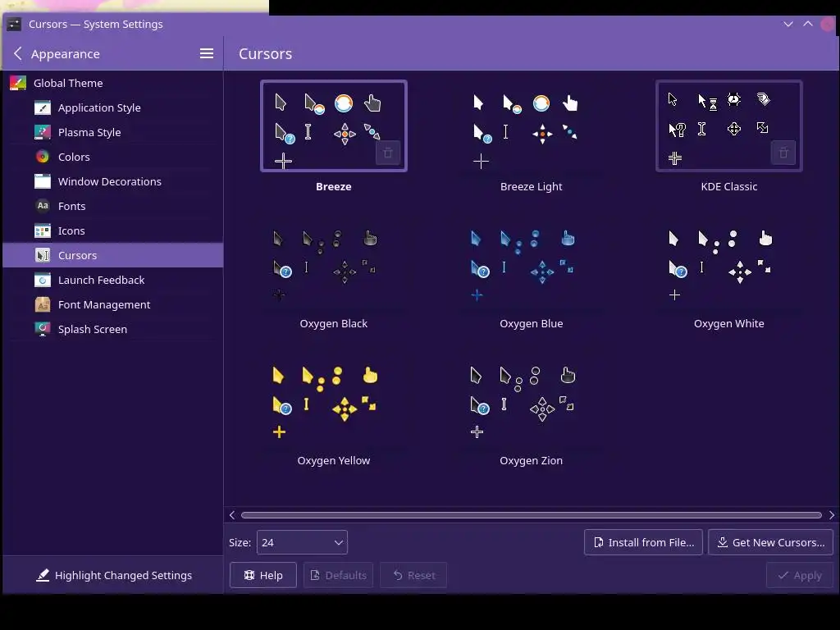Screen dimensions: 840x630
Task: Select the Breeze Light cursor theme
Action: click(x=532, y=126)
